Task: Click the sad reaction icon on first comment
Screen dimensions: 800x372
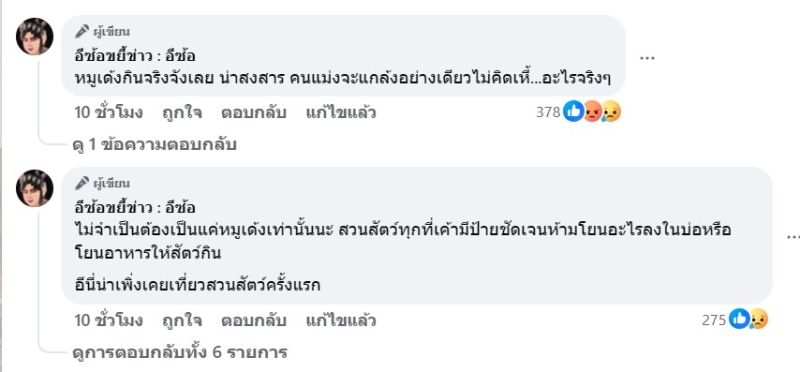Action: tap(611, 111)
